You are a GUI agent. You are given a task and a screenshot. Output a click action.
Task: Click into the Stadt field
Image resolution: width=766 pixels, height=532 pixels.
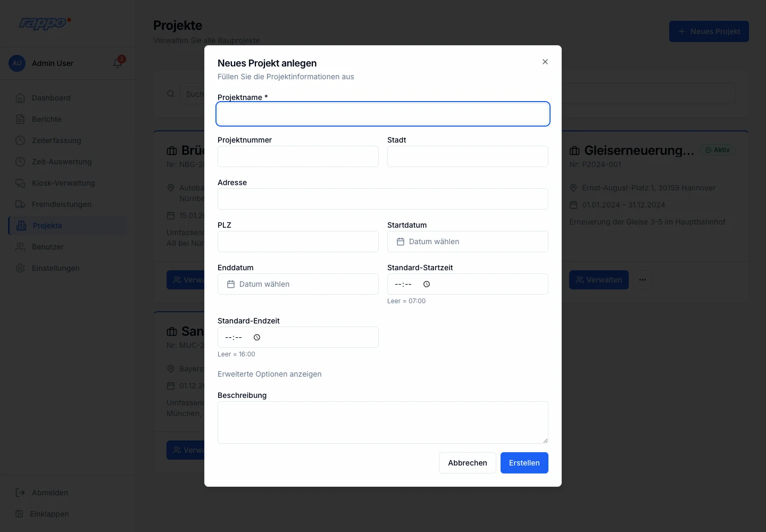468,156
